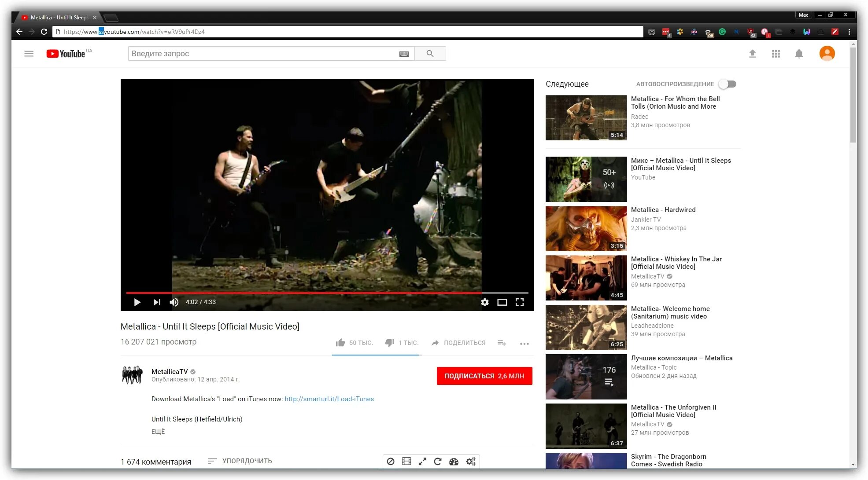868x480 pixels.
Task: Open the УПОРЯДОЧИТЬ sort comments dropdown
Action: pos(240,461)
